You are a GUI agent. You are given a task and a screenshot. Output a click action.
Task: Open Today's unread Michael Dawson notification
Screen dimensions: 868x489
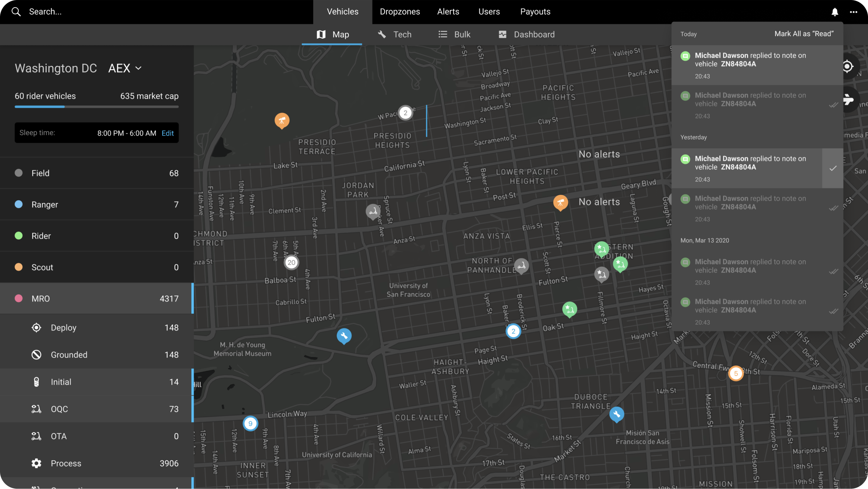click(757, 65)
